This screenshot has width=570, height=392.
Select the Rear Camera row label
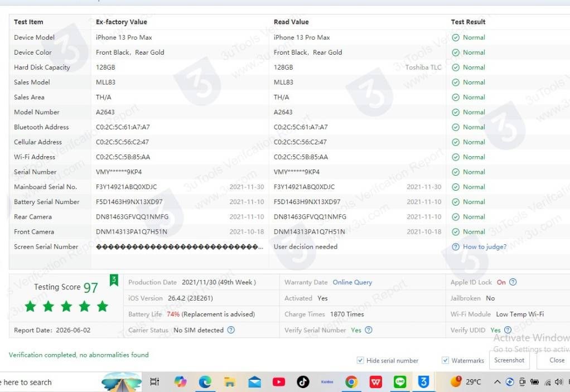pos(33,216)
